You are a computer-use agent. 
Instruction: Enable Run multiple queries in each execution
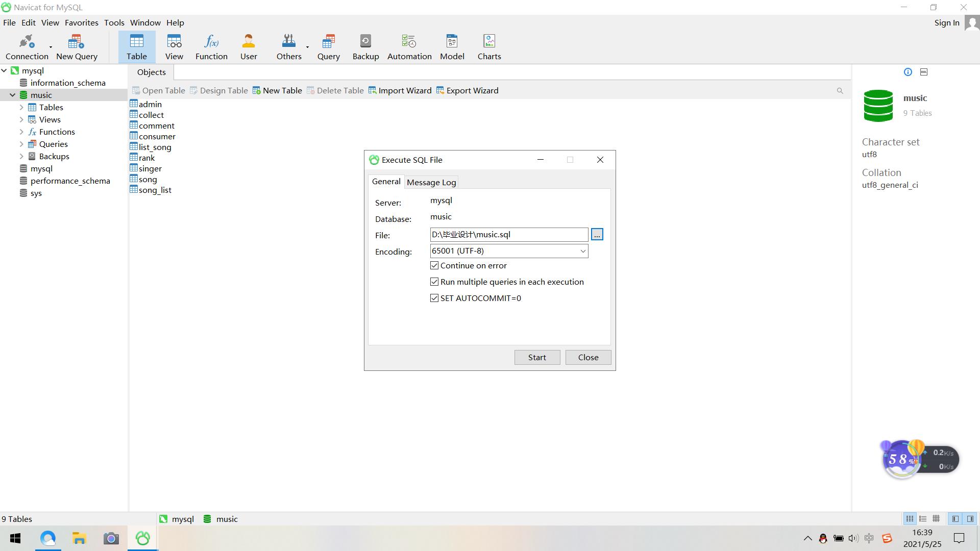coord(434,281)
